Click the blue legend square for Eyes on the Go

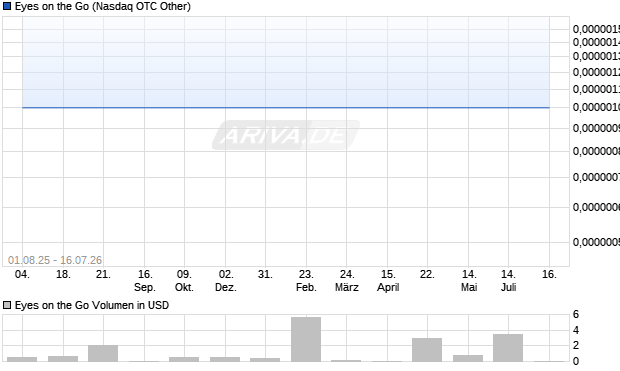click(x=7, y=6)
